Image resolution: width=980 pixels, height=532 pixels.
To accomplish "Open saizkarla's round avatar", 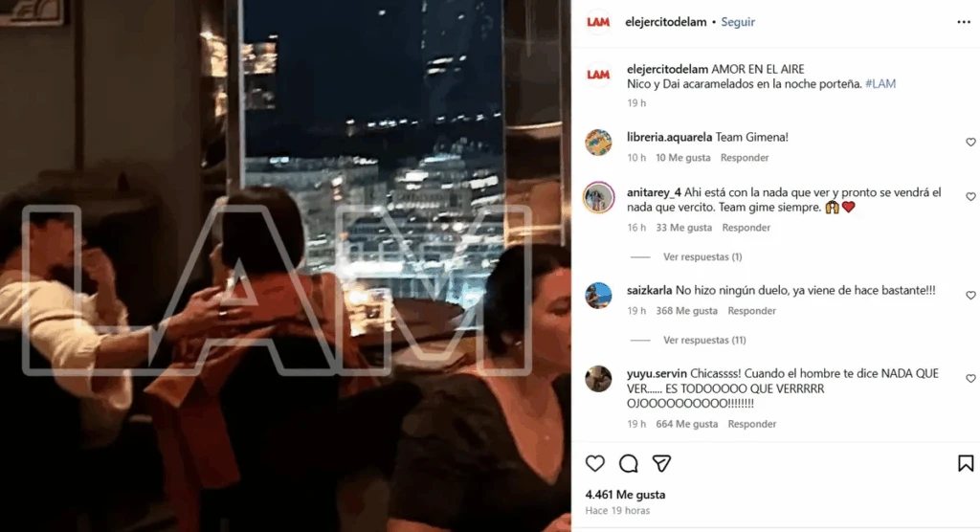I will pyautogui.click(x=598, y=295).
